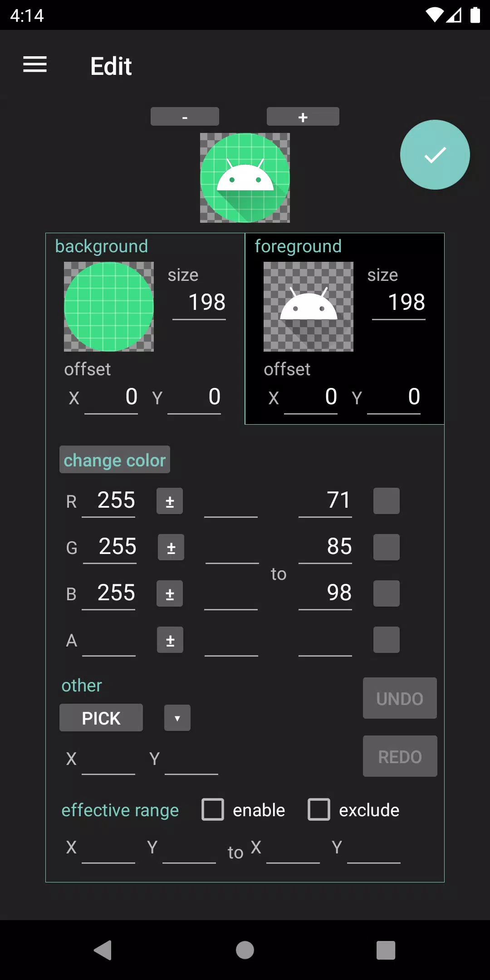Click the change color button
This screenshot has height=980, width=490.
pos(115,460)
